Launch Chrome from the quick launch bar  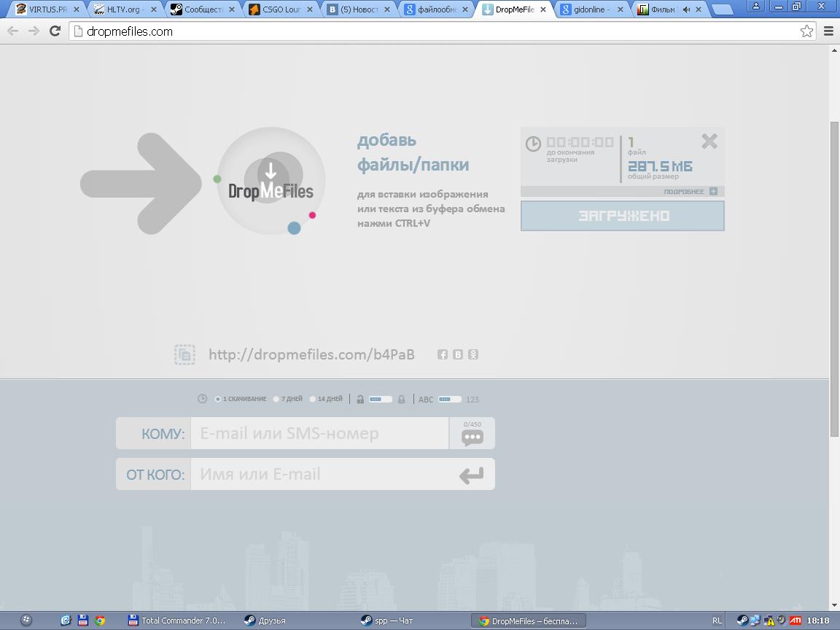point(100,621)
